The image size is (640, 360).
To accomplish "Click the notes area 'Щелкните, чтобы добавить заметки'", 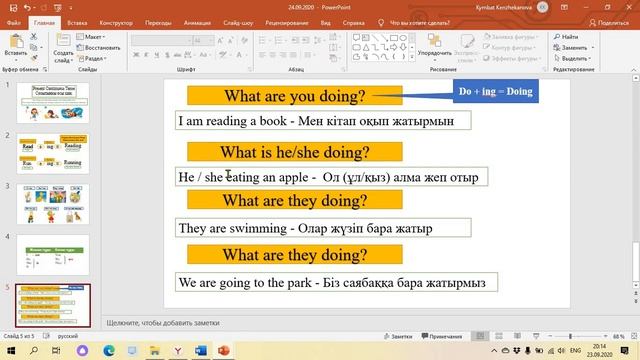I will (163, 323).
